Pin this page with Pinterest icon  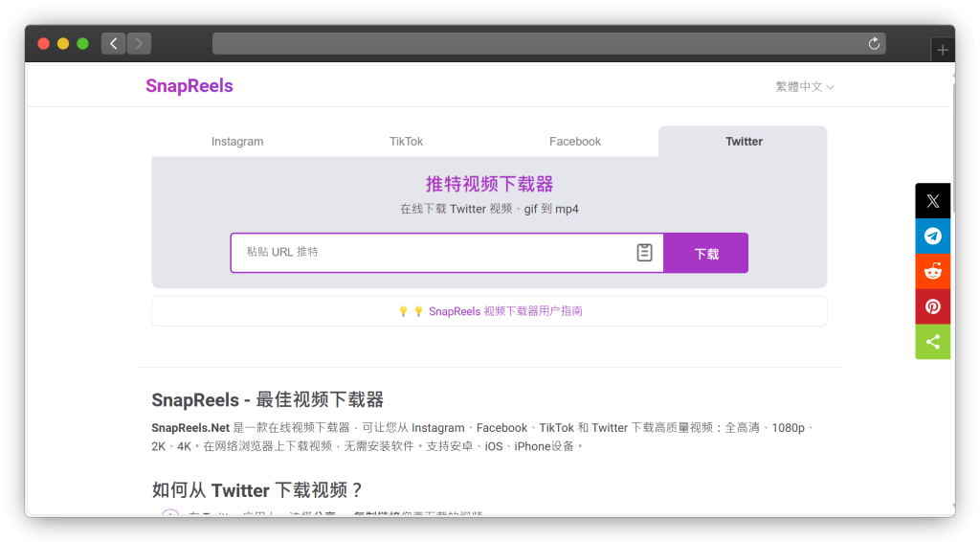coord(932,306)
